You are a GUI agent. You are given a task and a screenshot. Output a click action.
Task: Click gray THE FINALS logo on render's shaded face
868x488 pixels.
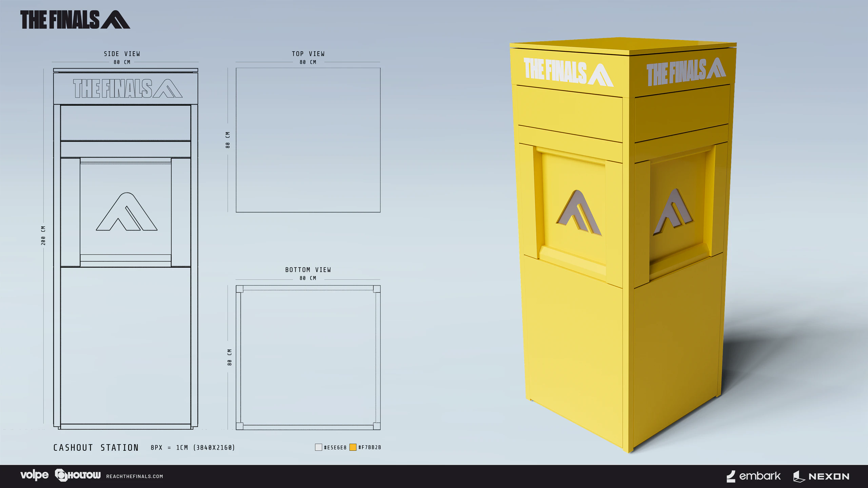[686, 72]
